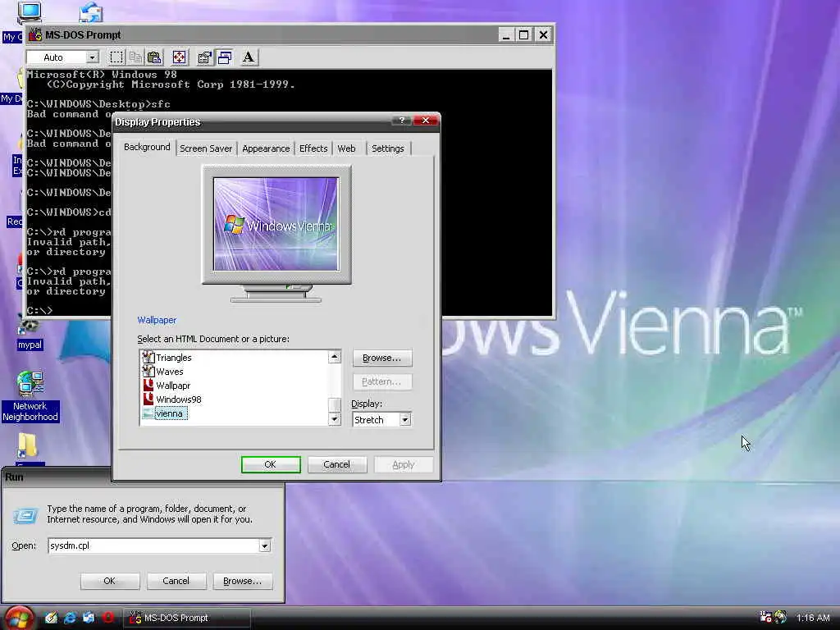Select Triangles in wallpaper list
840x630 pixels.
coord(167,358)
